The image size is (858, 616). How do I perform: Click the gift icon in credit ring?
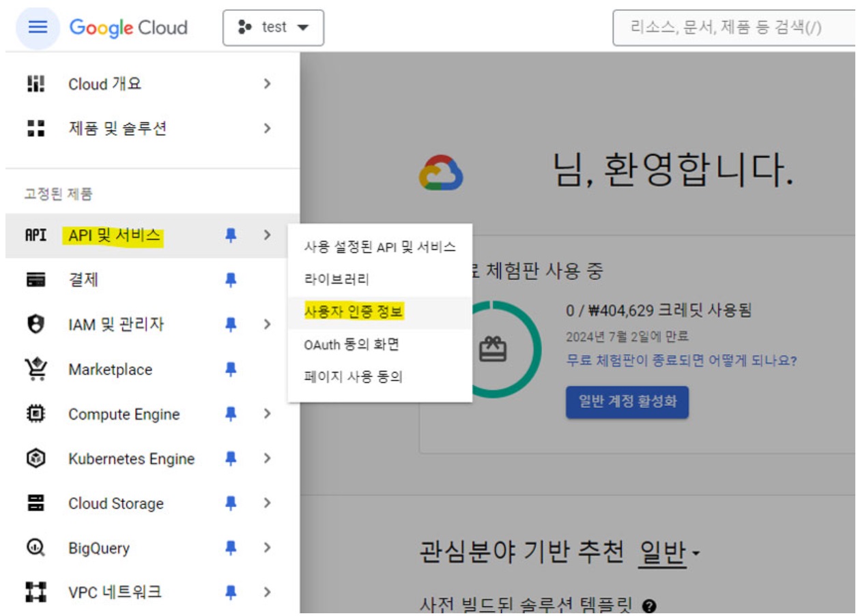click(x=494, y=350)
